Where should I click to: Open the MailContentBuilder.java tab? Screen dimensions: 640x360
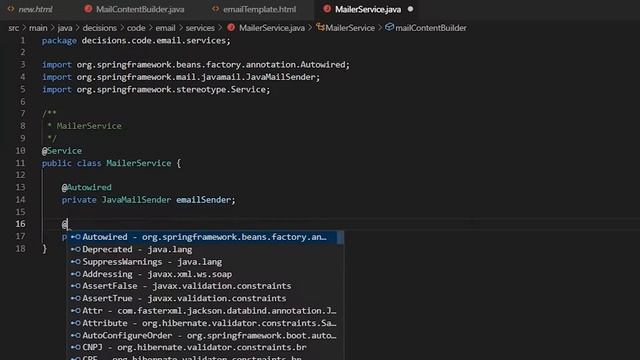click(x=135, y=9)
